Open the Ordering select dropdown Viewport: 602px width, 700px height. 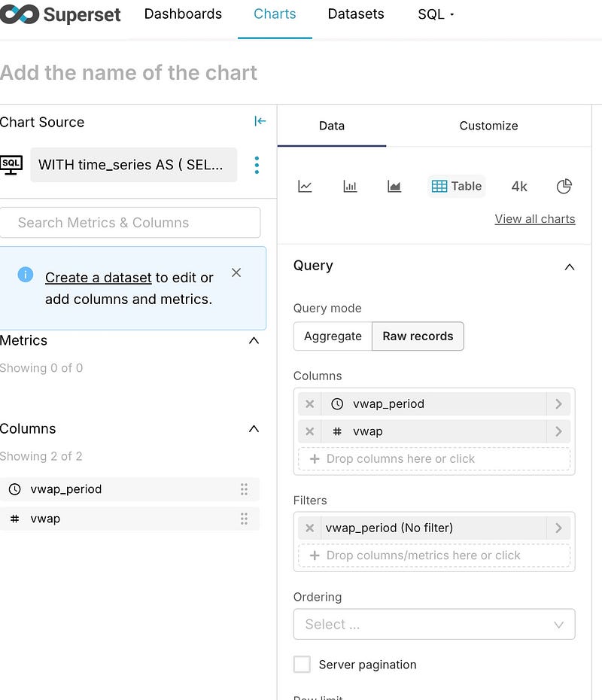point(433,624)
